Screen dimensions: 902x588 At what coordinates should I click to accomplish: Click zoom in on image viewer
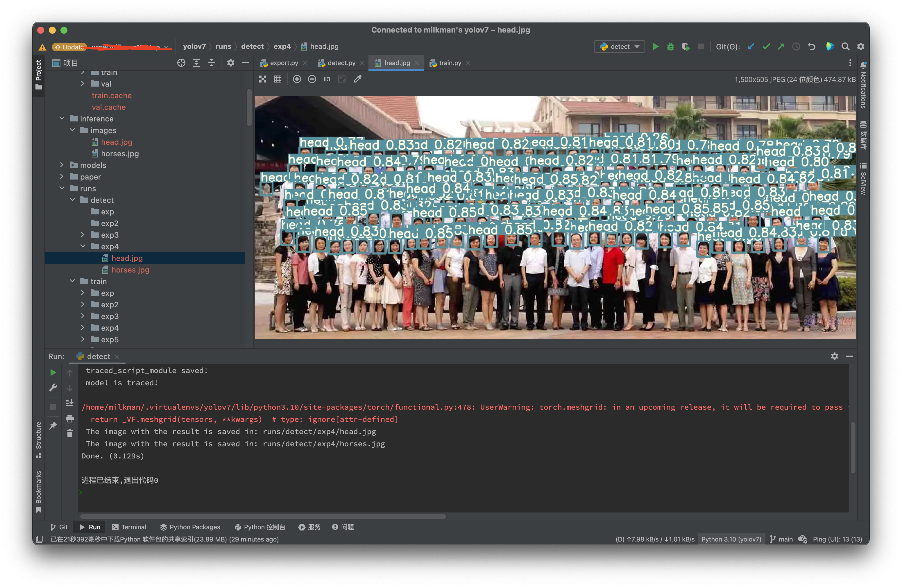pyautogui.click(x=297, y=79)
